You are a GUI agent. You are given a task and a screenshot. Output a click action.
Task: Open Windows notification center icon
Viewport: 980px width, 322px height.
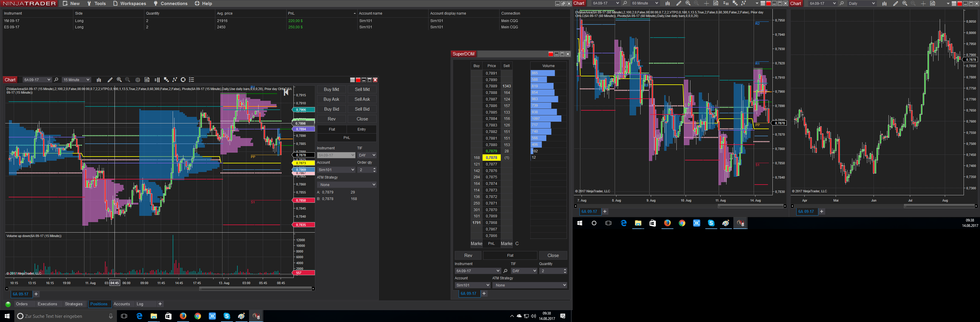[x=563, y=316]
